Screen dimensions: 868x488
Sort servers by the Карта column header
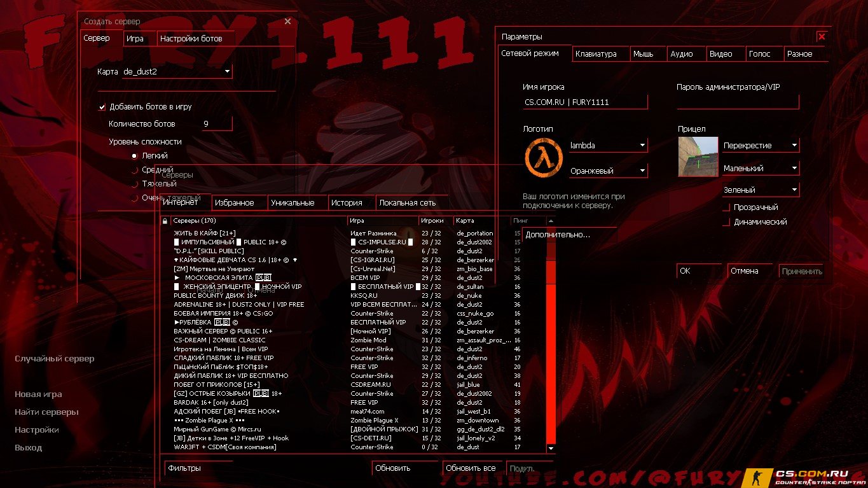coord(482,221)
